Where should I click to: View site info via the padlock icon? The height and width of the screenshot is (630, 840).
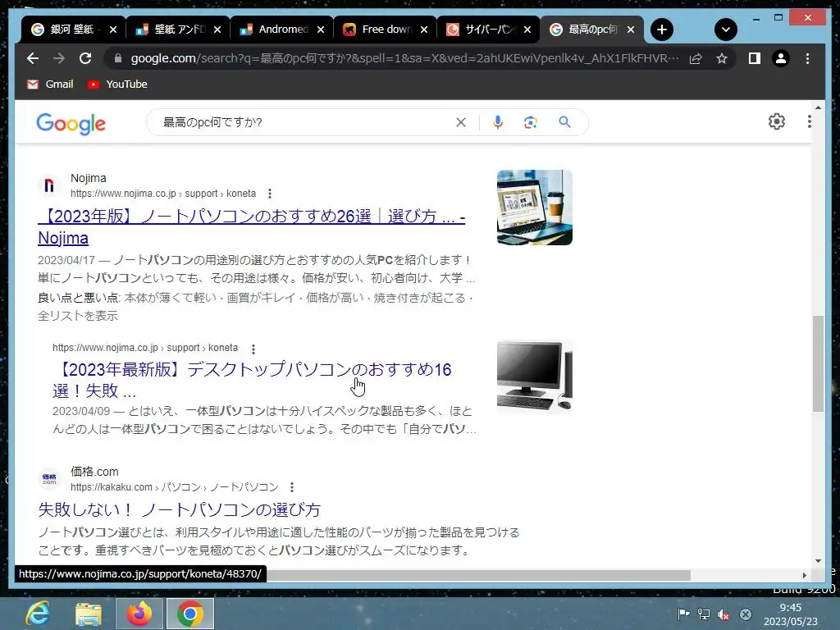tap(118, 58)
